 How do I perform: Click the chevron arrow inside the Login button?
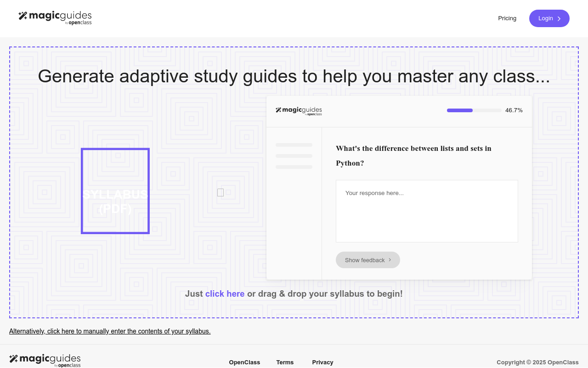(x=559, y=19)
